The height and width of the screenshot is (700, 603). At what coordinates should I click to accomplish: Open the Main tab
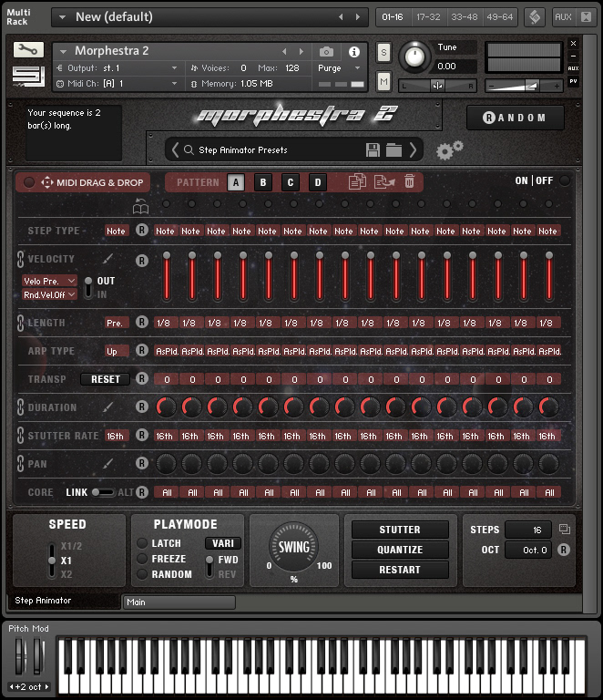(x=179, y=602)
